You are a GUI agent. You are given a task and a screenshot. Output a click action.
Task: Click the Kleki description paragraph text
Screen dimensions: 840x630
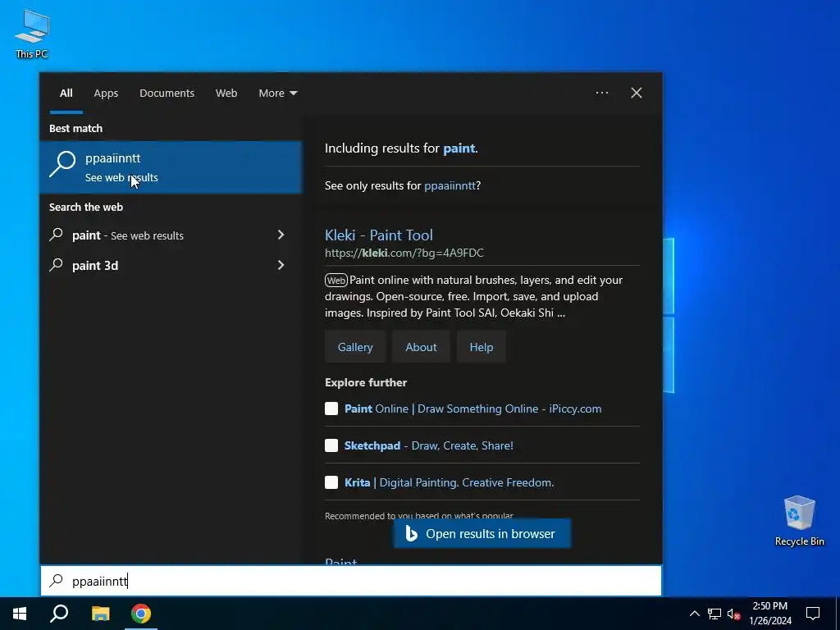pyautogui.click(x=473, y=296)
